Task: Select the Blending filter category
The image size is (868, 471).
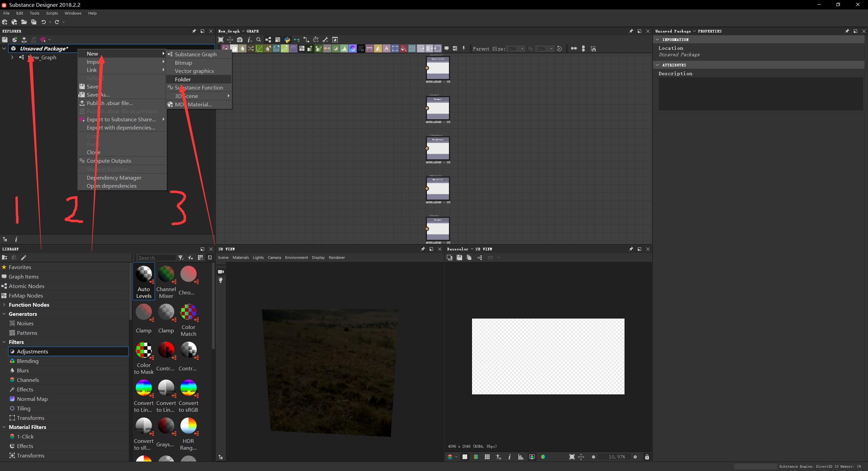Action: (x=28, y=361)
